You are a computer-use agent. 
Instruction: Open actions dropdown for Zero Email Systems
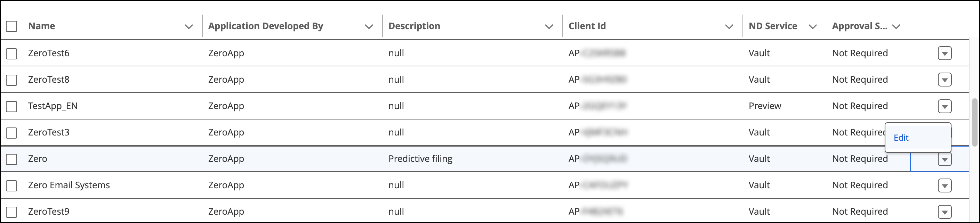click(945, 185)
